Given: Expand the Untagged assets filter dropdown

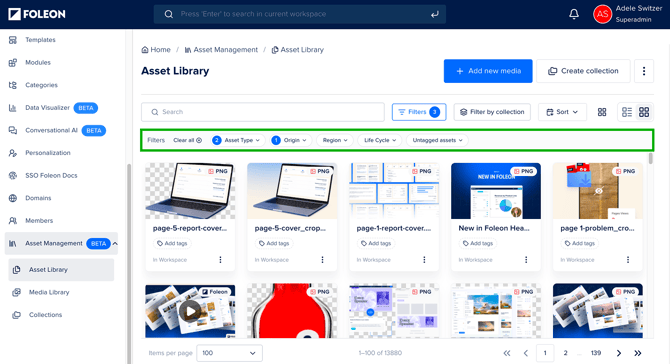Looking at the screenshot, I should (438, 140).
